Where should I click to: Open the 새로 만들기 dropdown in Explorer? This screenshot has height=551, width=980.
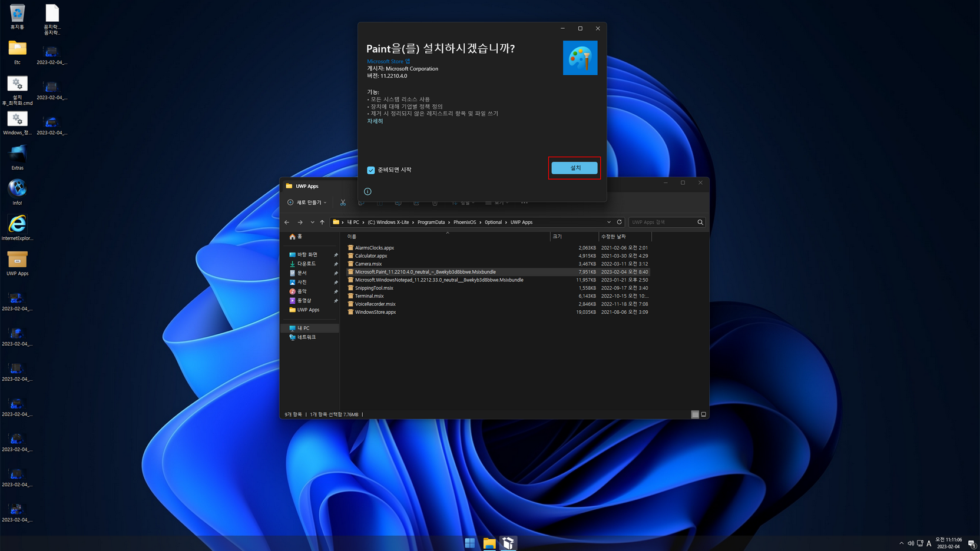307,203
